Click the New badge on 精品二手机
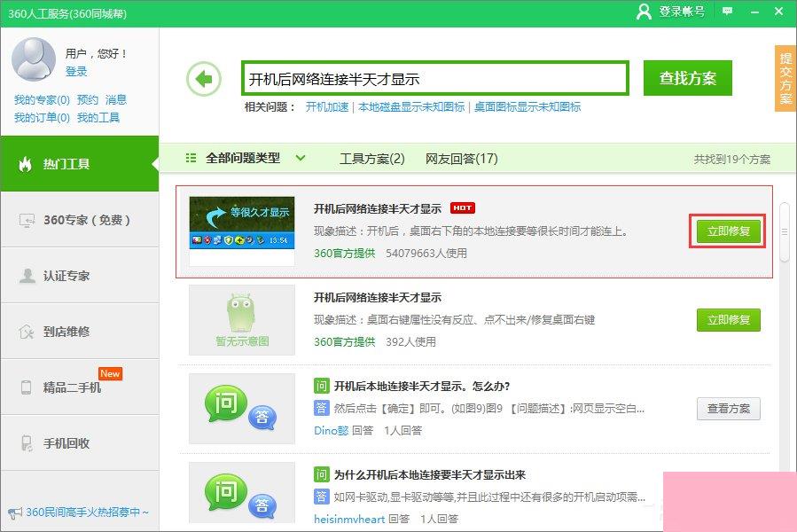 (110, 374)
